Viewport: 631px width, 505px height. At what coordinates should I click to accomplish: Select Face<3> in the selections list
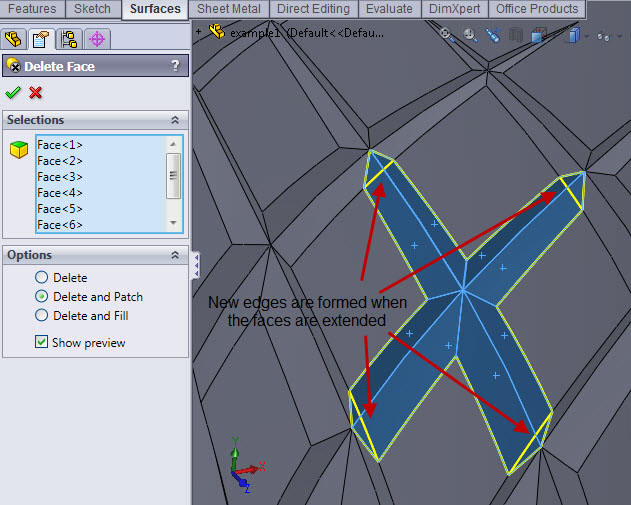pyautogui.click(x=60, y=177)
